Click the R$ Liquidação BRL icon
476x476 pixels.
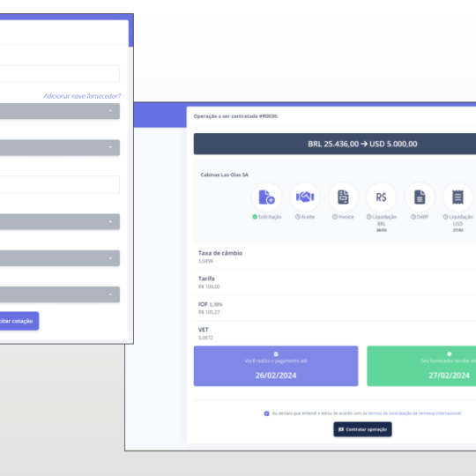382,197
